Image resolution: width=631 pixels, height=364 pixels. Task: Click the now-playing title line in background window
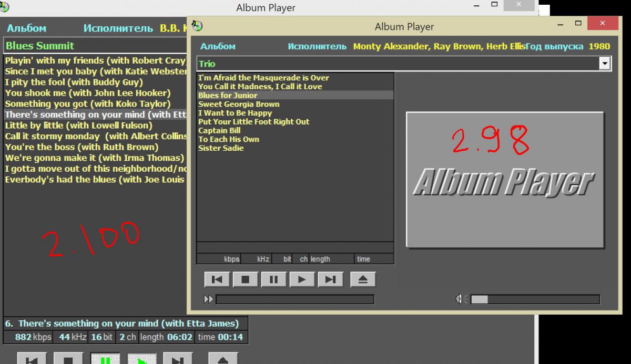coord(125,324)
